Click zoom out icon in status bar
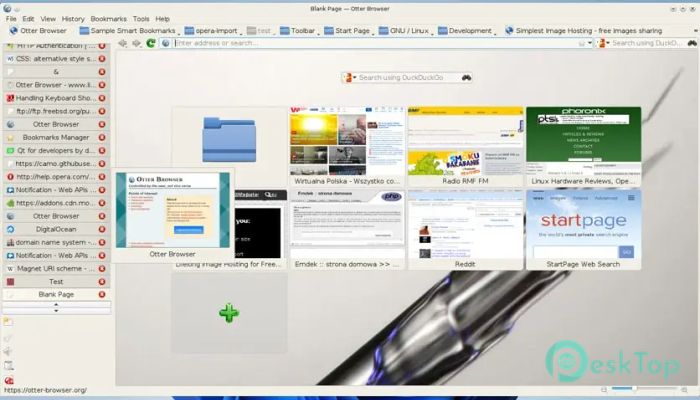This screenshot has width=700, height=400. [x=604, y=390]
